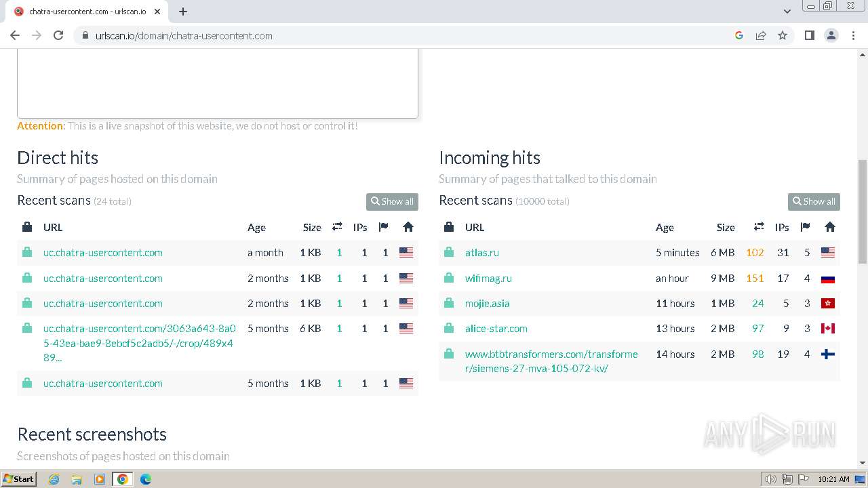Click the lock icon in wifimag.ru row
This screenshot has width=868, height=488.
click(x=449, y=278)
